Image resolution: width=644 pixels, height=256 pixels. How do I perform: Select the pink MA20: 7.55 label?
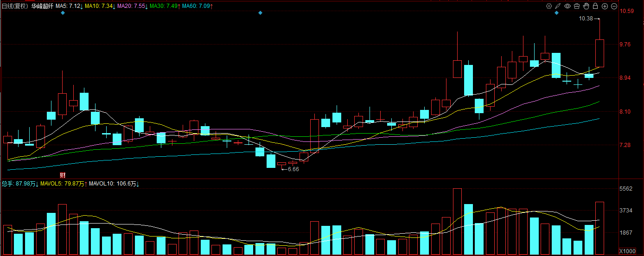tap(132, 6)
